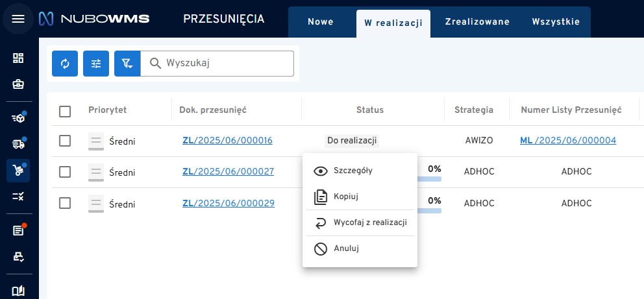Open the column settings sliders button
This screenshot has width=644, height=299.
point(96,64)
